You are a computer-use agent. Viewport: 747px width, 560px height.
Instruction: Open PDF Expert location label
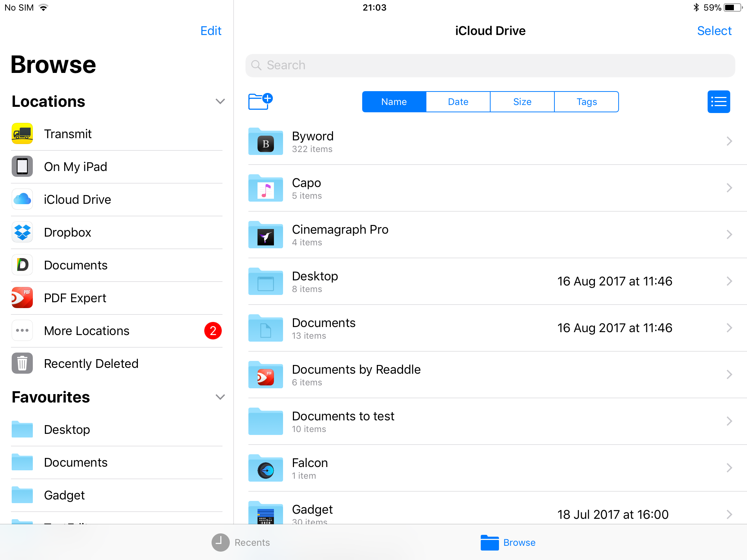click(x=75, y=298)
